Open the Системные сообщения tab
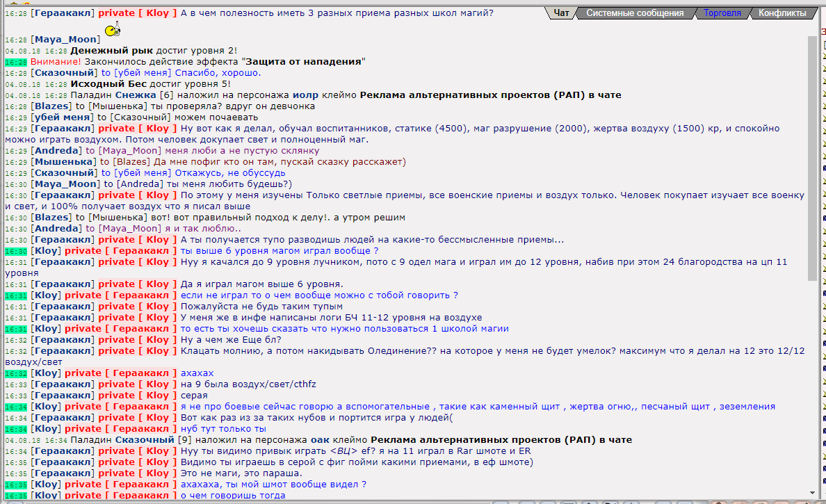 point(635,13)
